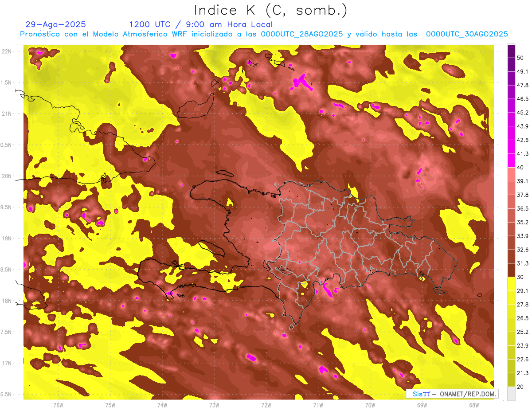The width and height of the screenshot is (532, 411).
Task: Click the '37.8' color scale value
Action: [522, 195]
